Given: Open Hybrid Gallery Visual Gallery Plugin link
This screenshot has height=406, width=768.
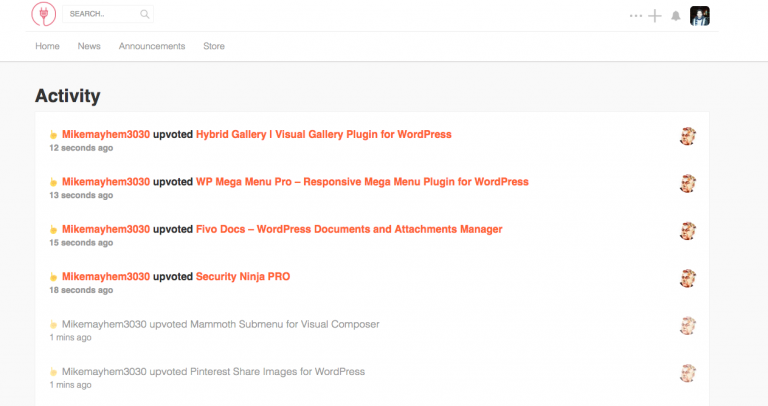Looking at the screenshot, I should 324,134.
